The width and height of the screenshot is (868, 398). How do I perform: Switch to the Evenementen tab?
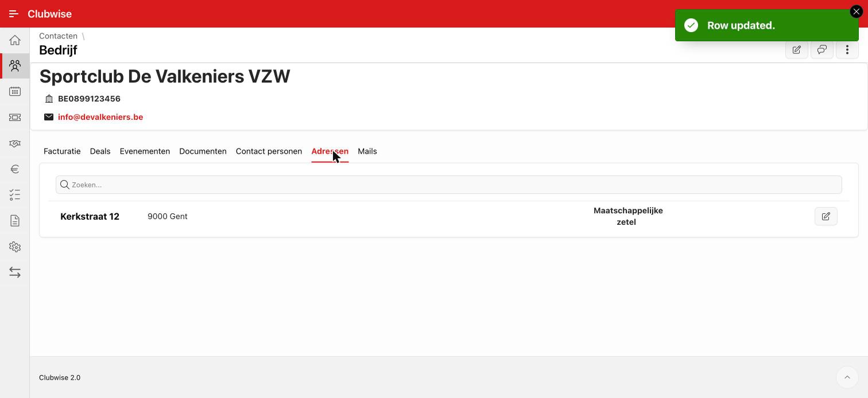[x=145, y=151]
